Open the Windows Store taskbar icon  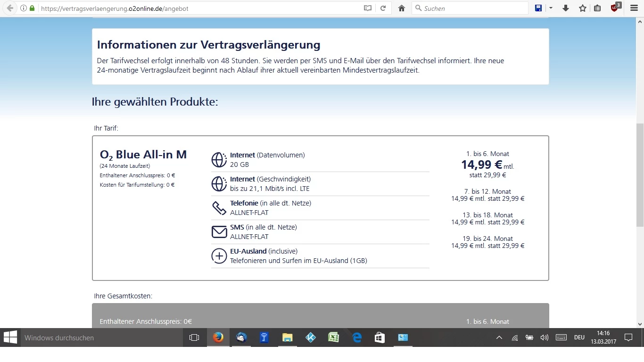(380, 337)
